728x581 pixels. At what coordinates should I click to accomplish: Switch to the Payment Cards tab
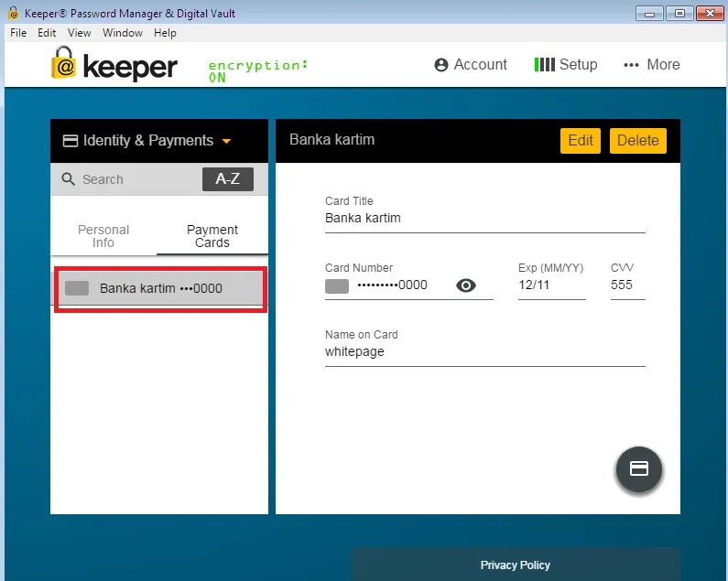pos(212,236)
